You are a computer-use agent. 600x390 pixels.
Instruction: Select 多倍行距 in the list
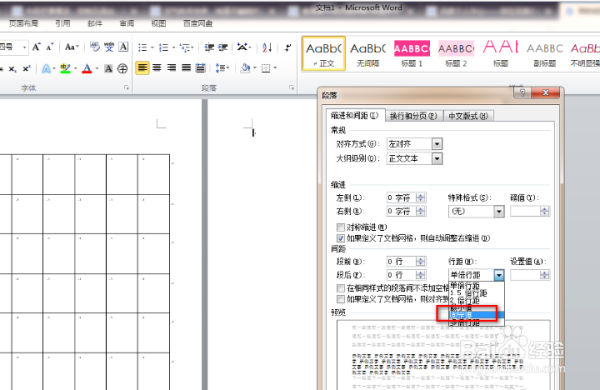pos(465,323)
